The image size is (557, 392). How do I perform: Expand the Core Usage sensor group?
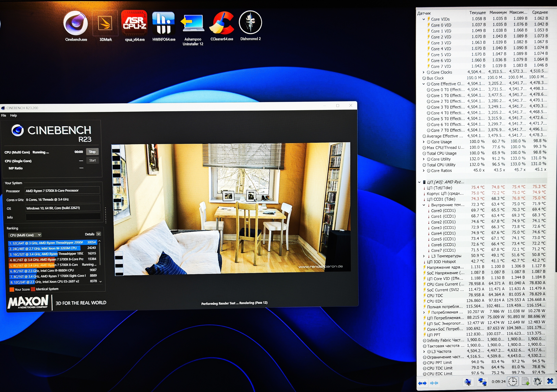pyautogui.click(x=424, y=142)
